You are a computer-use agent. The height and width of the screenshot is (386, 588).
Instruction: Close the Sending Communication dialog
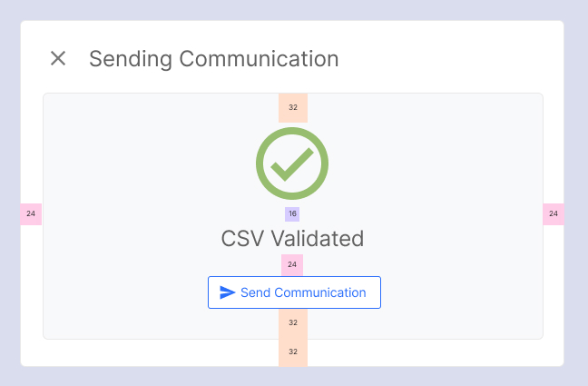(x=58, y=58)
